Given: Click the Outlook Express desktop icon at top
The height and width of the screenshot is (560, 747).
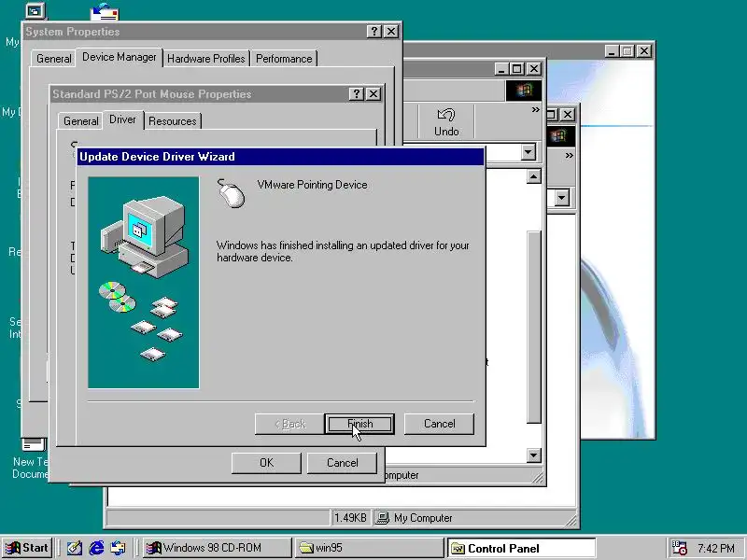Looking at the screenshot, I should pos(106,11).
